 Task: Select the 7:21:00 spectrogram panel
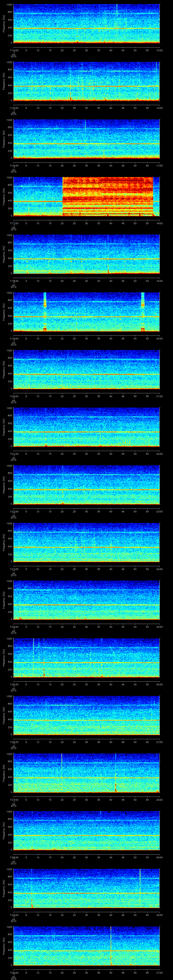point(86,427)
